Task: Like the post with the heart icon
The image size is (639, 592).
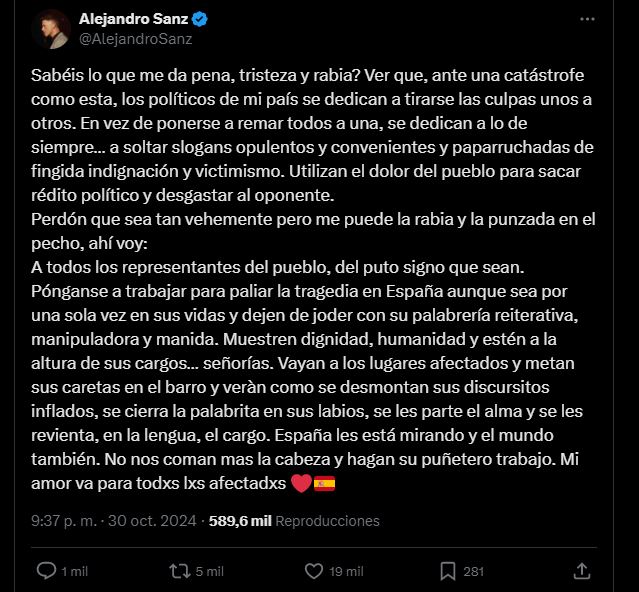Action: [x=313, y=571]
